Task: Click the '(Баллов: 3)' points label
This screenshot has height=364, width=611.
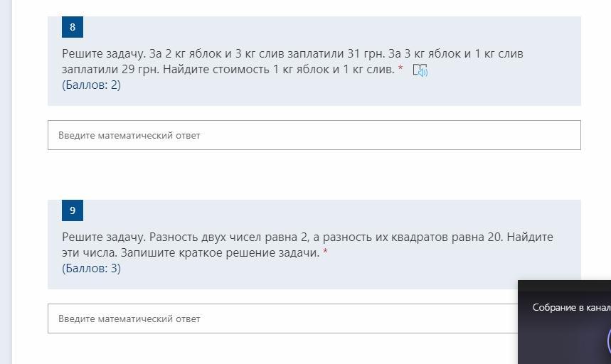Action: 91,268
